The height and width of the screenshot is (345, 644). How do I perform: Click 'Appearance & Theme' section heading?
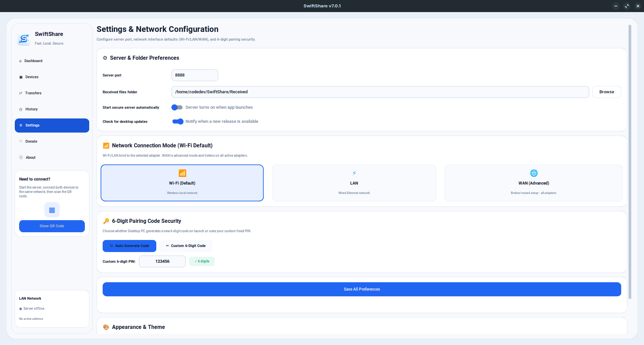[x=139, y=327]
